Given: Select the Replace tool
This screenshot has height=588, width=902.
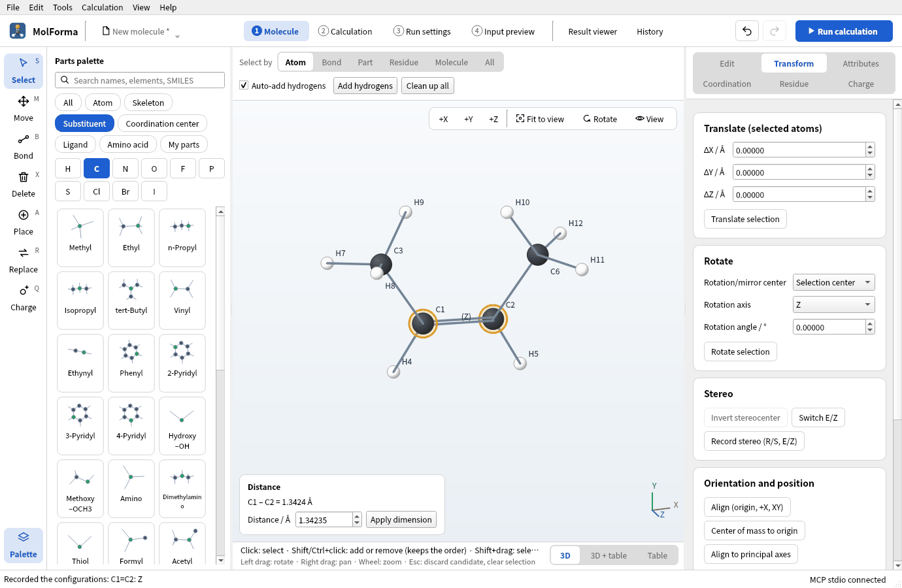Looking at the screenshot, I should pos(24,260).
